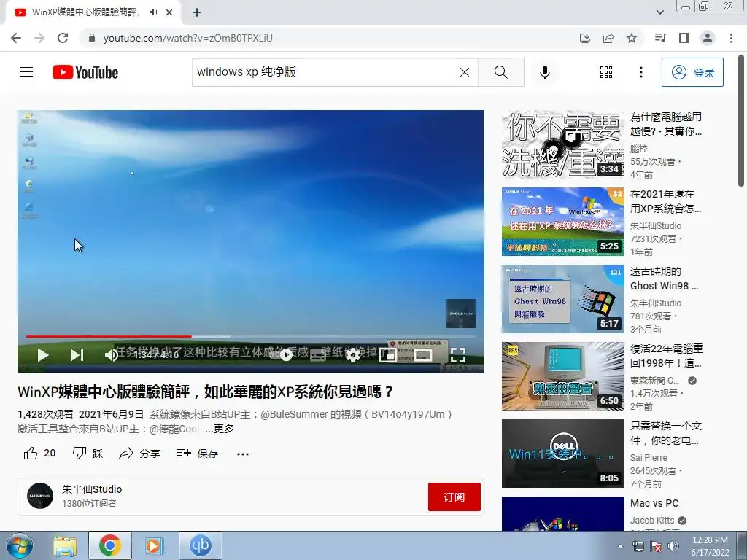The width and height of the screenshot is (747, 560).
Task: Dislike the video (踩)
Action: tap(88, 454)
